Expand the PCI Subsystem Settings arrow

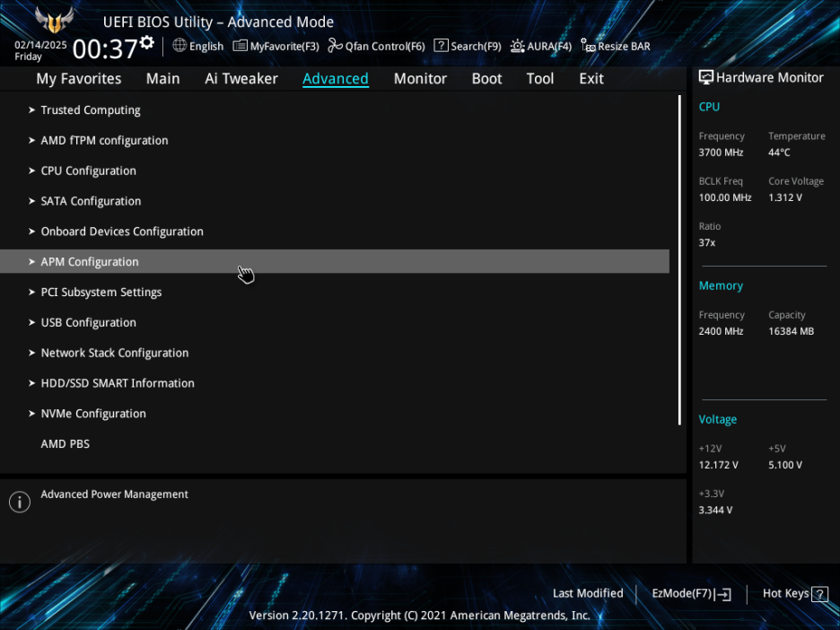(31, 292)
